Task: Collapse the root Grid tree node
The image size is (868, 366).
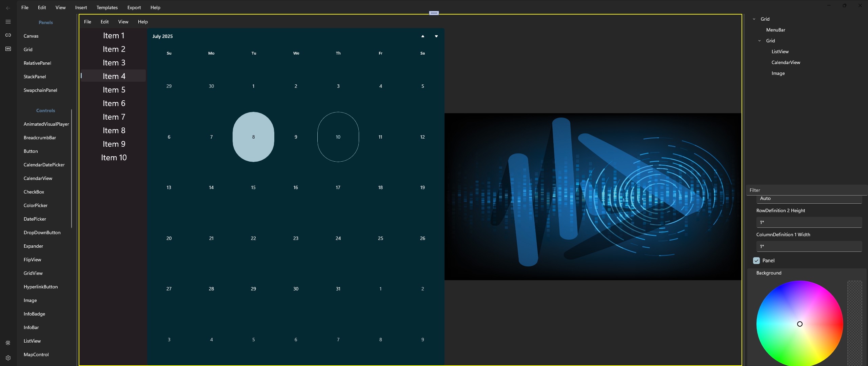Action: (754, 19)
